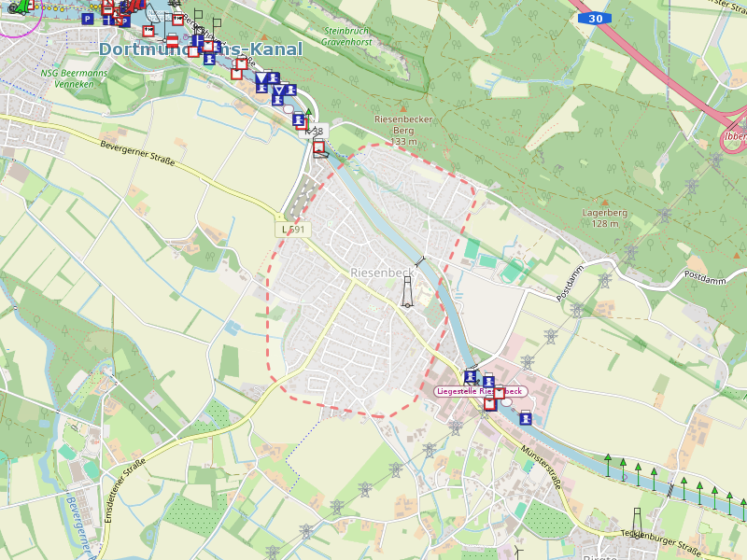The width and height of the screenshot is (747, 560).
Task: Click the Riesenbeck town name label
Action: (x=381, y=273)
